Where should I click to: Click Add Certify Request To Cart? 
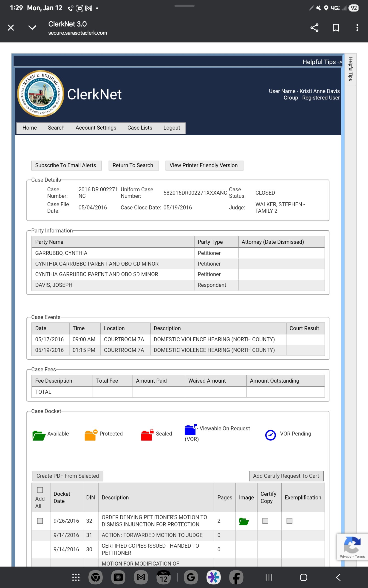(286, 476)
